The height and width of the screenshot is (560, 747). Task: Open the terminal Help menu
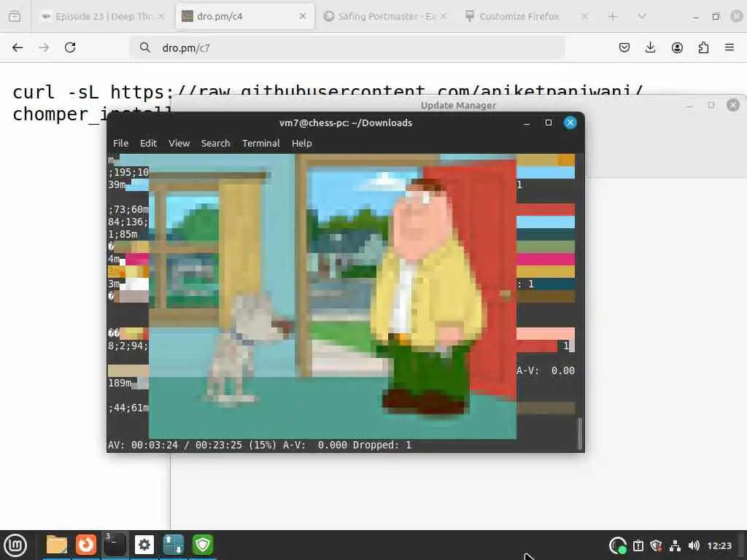301,144
